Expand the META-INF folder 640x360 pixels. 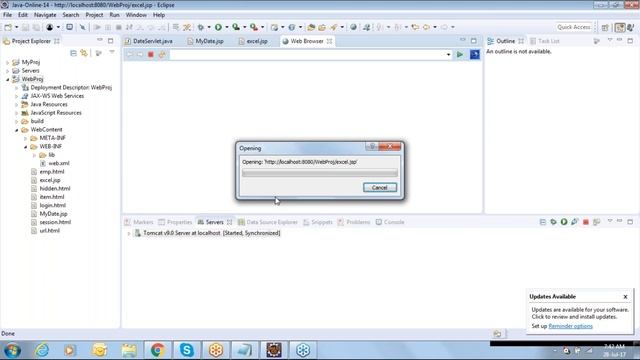pos(25,138)
